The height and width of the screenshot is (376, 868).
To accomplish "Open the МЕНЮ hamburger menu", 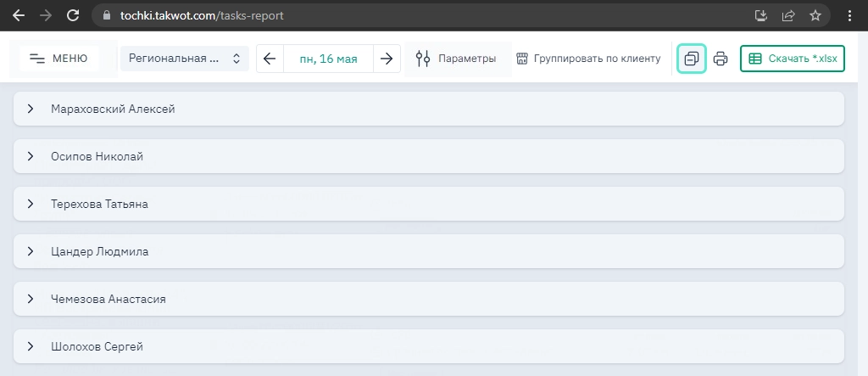I will [58, 59].
